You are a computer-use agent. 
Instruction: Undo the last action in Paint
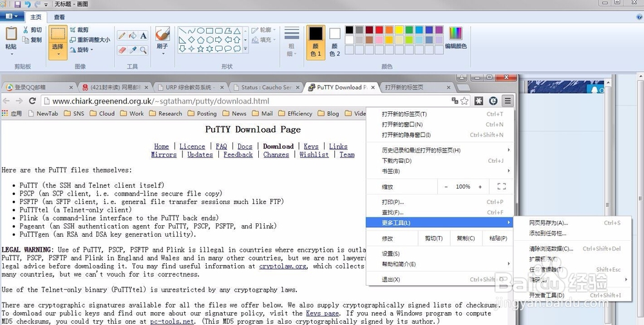[x=28, y=4]
